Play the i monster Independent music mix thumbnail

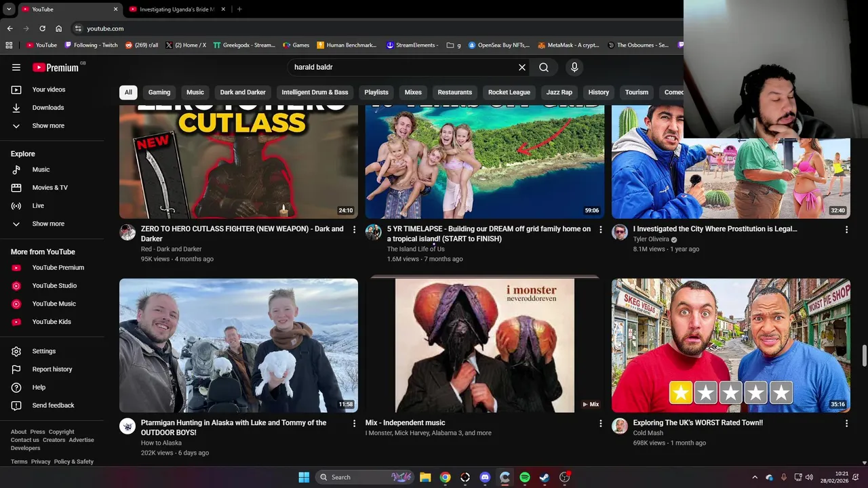point(485,345)
